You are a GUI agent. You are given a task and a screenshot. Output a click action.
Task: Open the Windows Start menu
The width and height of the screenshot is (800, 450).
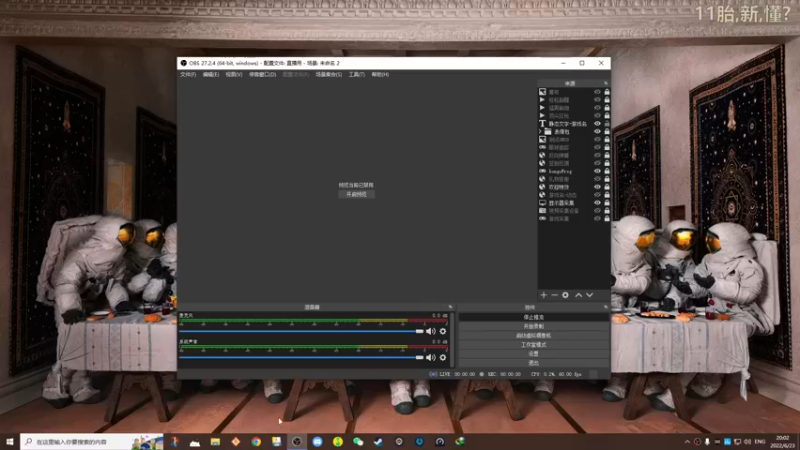click(10, 442)
